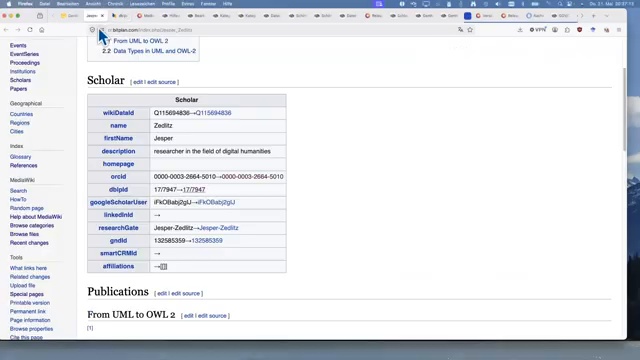The height and width of the screenshot is (360, 640).
Task: Expand the list-all-tabs dropdown arrow
Action: [x=607, y=16]
